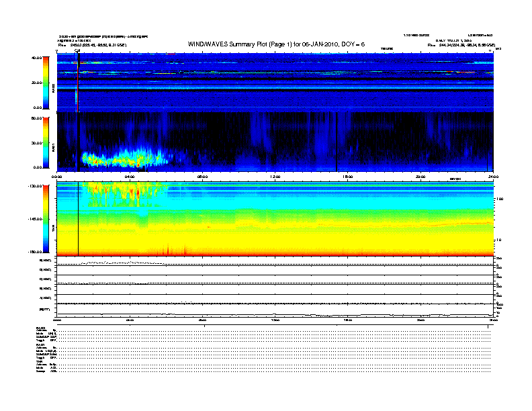
Task: Click the top line-plot row label
Action: (x=45, y=261)
